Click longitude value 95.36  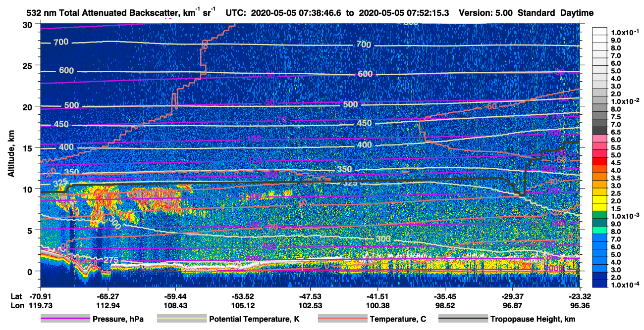point(580,305)
